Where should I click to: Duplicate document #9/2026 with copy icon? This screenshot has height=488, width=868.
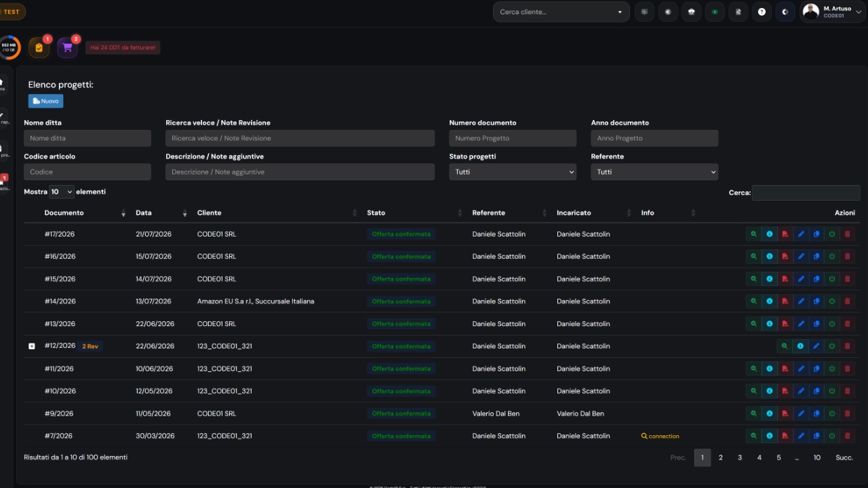coord(816,413)
